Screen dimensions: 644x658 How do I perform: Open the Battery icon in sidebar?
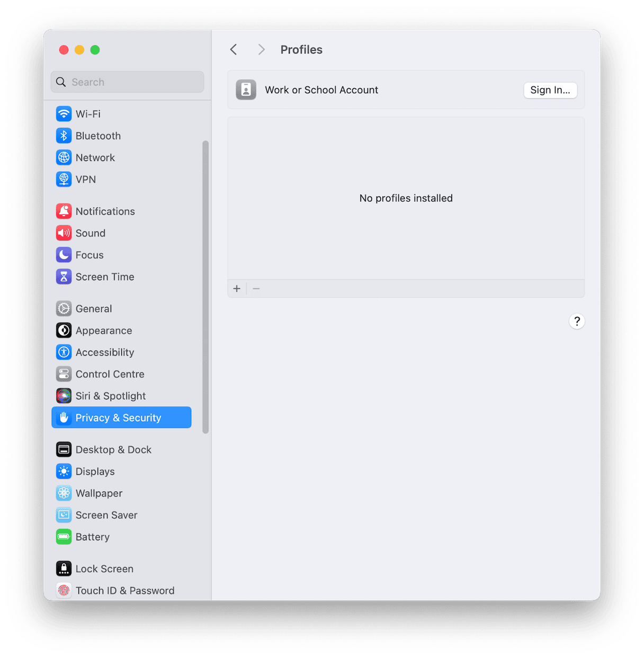[64, 537]
